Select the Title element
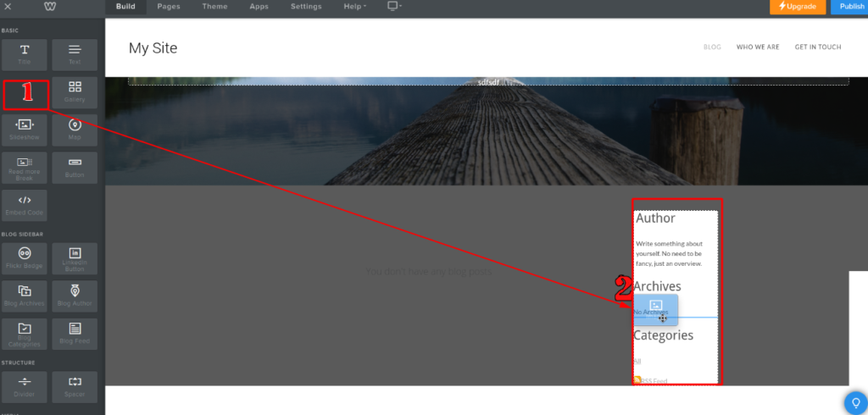Viewport: 868px width, 415px height. 25,54
